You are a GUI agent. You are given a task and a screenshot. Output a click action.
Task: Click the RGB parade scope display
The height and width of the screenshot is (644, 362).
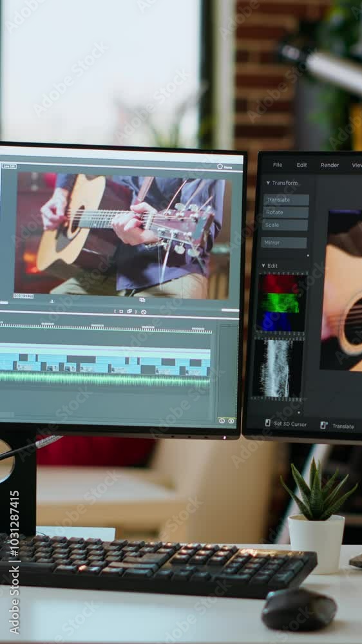click(281, 303)
